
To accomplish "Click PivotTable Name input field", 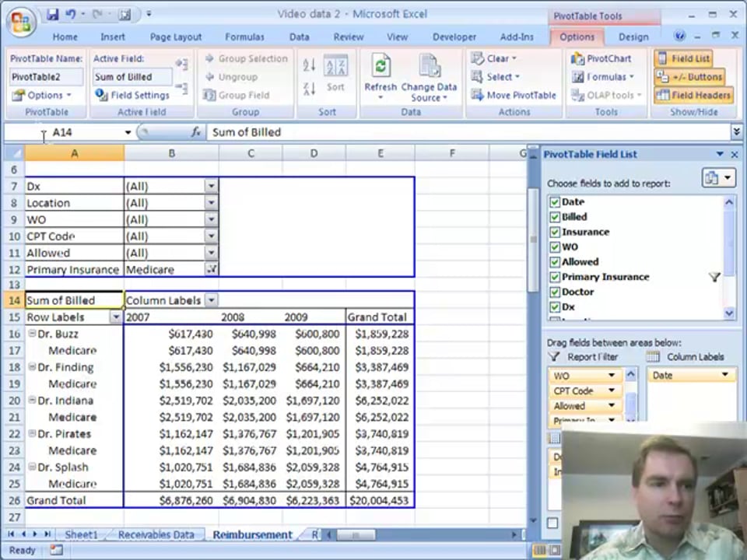I will click(46, 77).
